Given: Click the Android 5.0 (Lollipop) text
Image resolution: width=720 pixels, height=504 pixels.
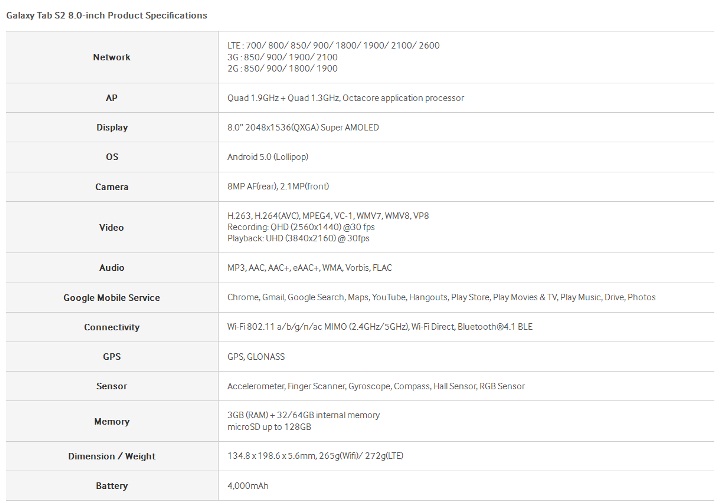Looking at the screenshot, I should pyautogui.click(x=268, y=157).
